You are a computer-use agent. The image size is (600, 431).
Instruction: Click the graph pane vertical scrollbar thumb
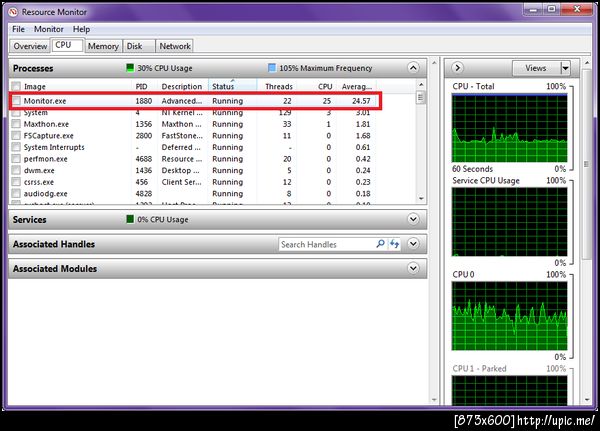tap(586, 165)
